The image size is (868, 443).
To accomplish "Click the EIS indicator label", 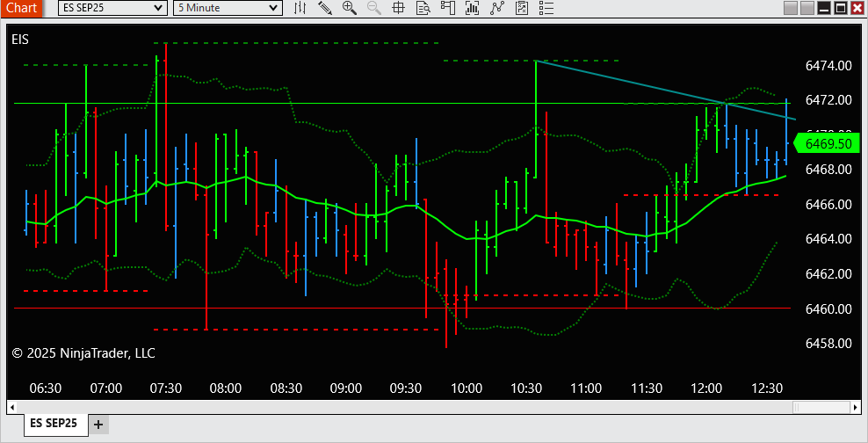I will tap(20, 40).
